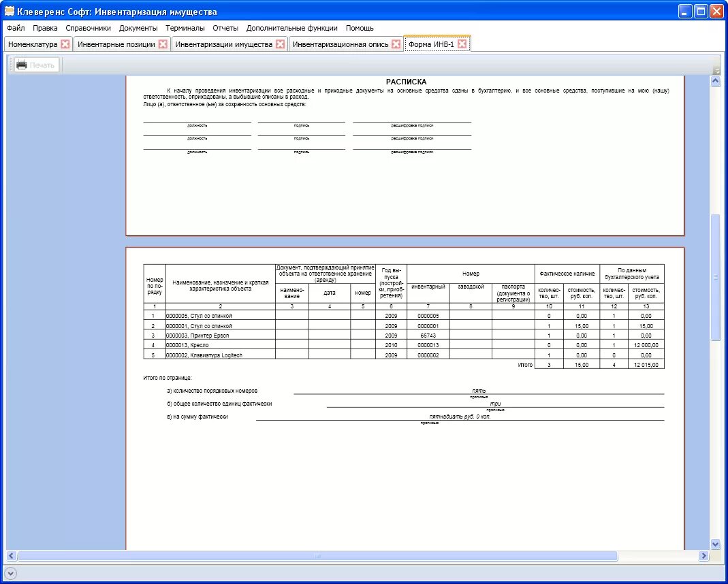This screenshot has height=584, width=728.
Task: Click horizontal scrollbar left arrow
Action: point(12,555)
